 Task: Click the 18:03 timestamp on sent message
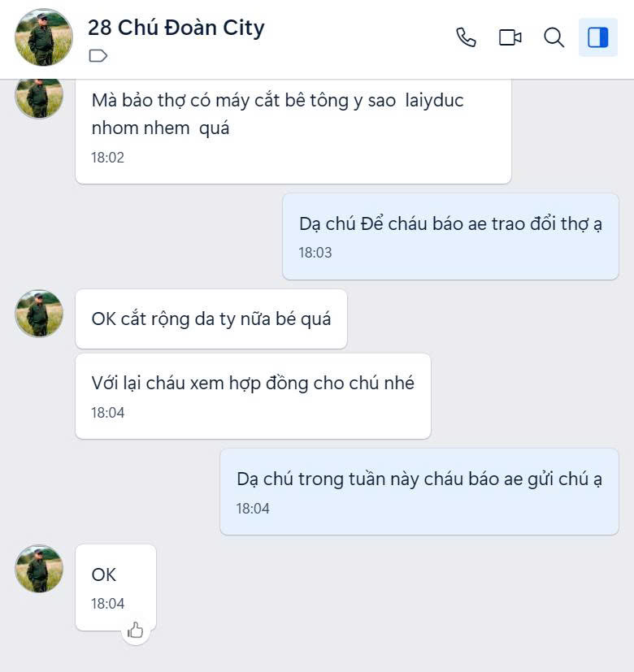pos(315,253)
